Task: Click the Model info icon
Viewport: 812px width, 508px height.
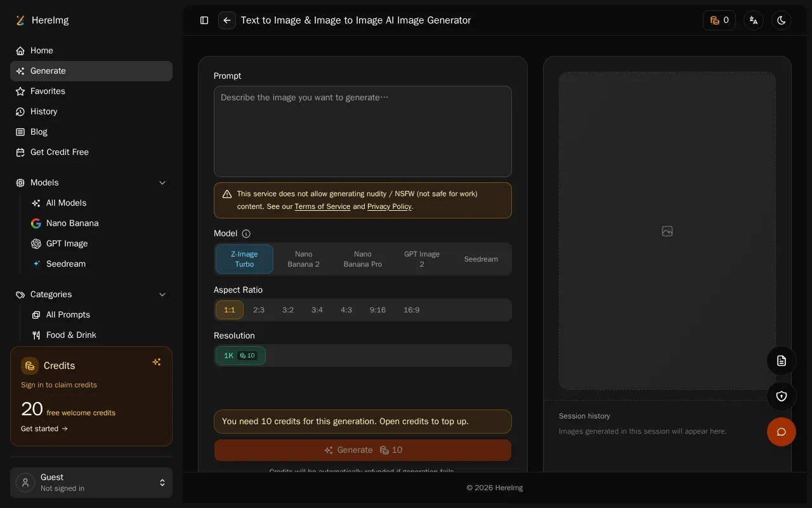Action: click(x=246, y=234)
